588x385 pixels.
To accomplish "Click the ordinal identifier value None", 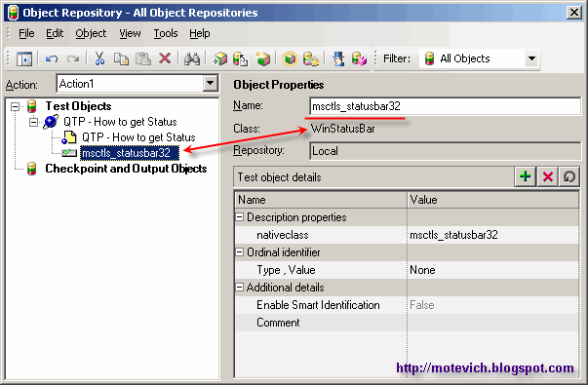I will 422,270.
